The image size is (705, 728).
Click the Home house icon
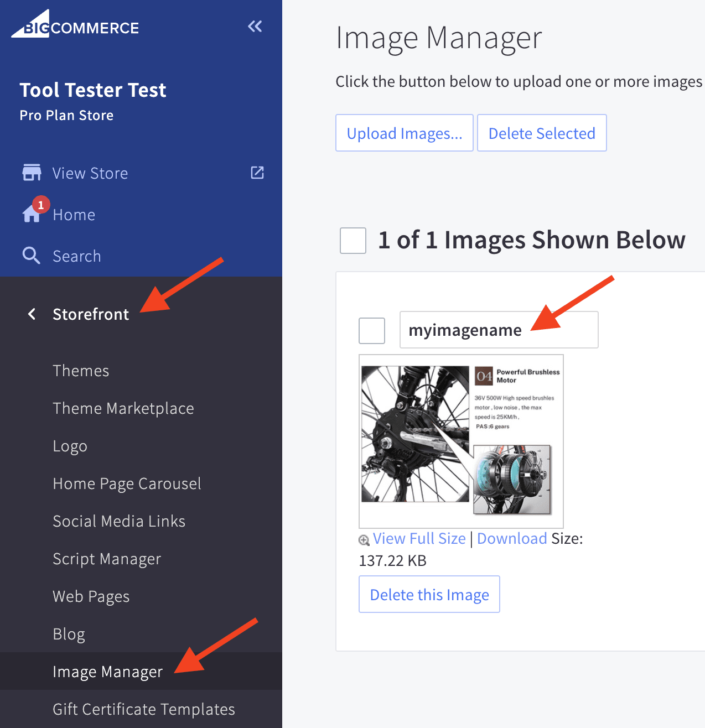coord(31,215)
